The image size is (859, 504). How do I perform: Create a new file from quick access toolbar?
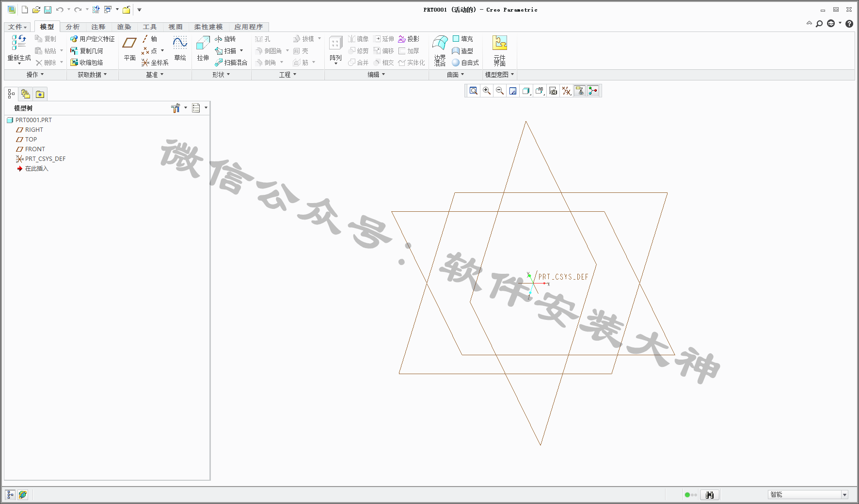pyautogui.click(x=25, y=10)
